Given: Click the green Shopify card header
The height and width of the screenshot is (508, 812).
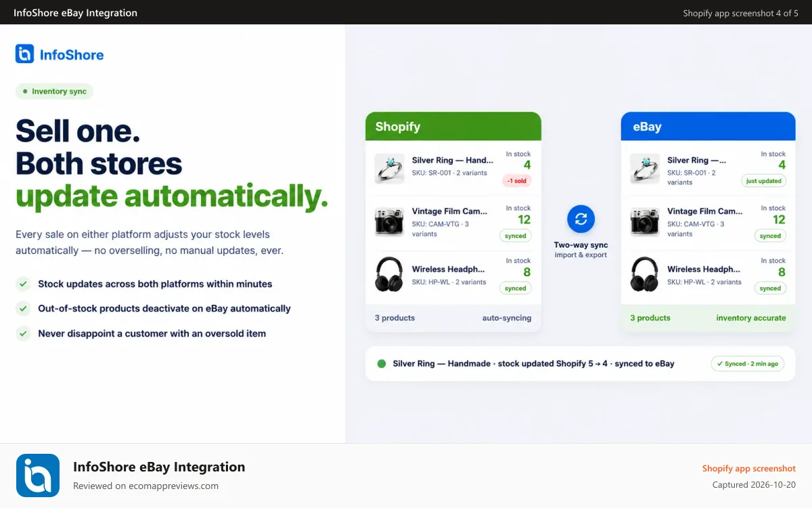Looking at the screenshot, I should click(x=453, y=127).
